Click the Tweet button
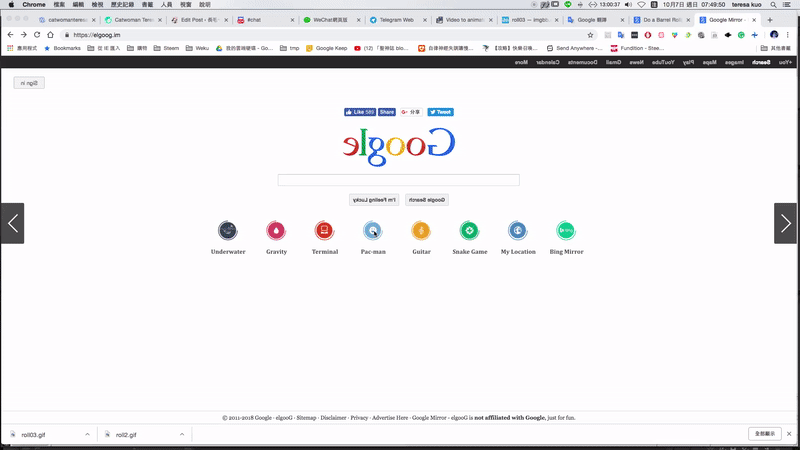 coord(440,112)
